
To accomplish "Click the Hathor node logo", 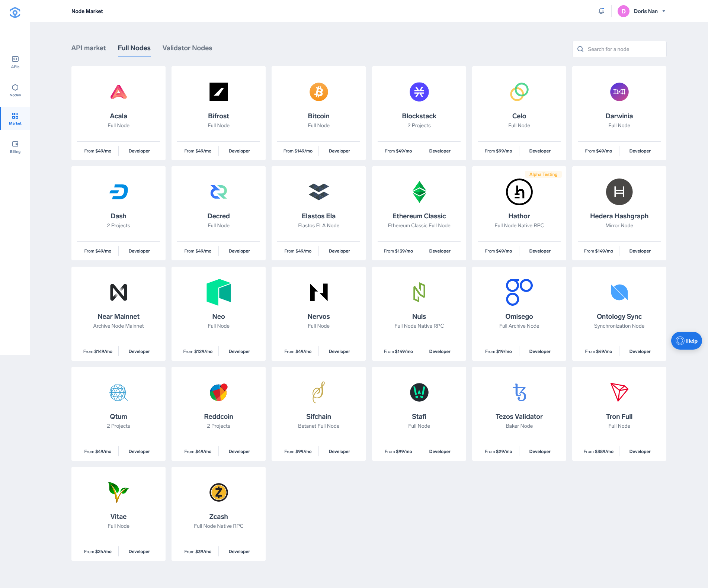I will coord(519,192).
